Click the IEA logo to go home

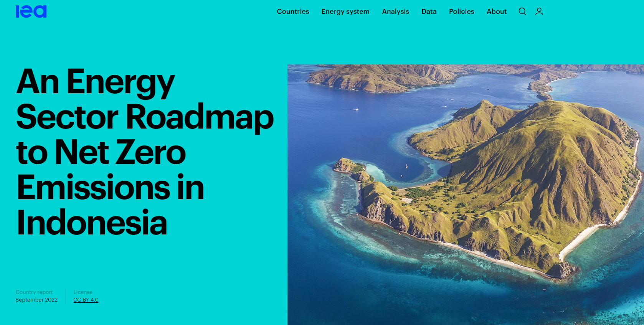(x=31, y=12)
